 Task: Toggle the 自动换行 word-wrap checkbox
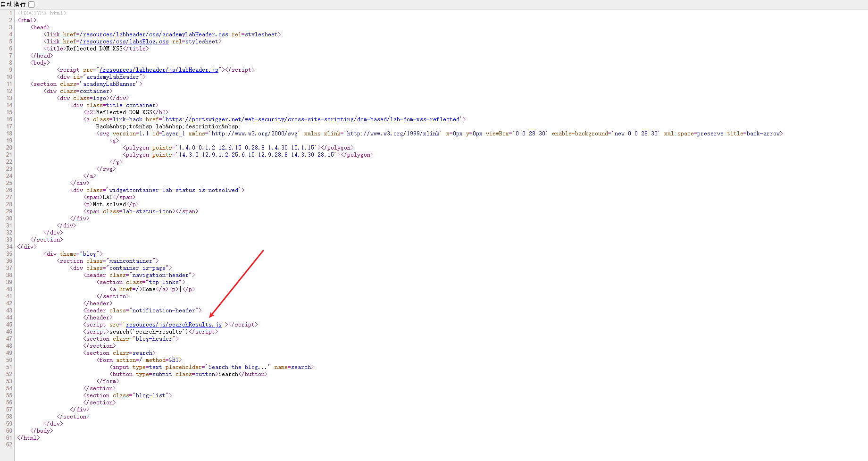tap(31, 4)
